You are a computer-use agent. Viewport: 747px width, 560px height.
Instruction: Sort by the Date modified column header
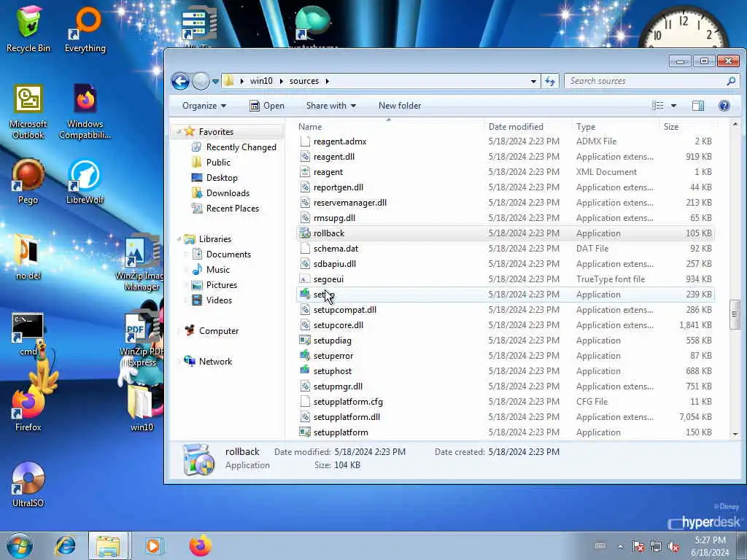[x=528, y=127]
